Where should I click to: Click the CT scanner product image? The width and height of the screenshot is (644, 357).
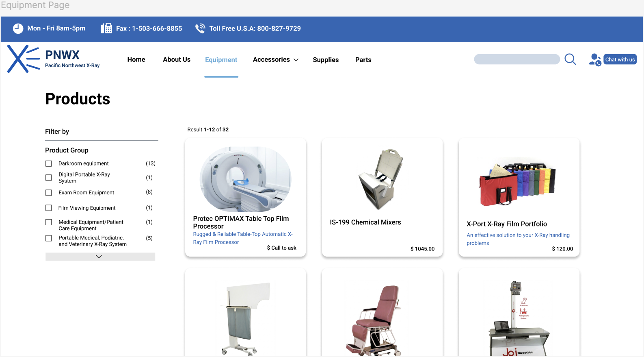(x=245, y=179)
